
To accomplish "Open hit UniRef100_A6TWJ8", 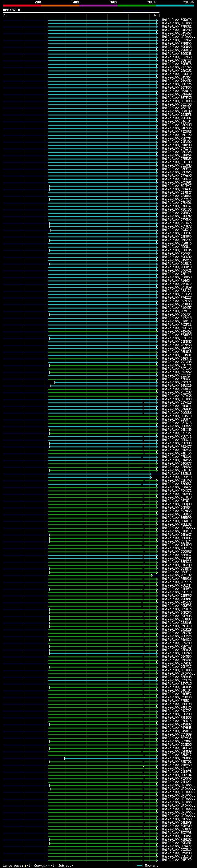I will tap(177, 497).
